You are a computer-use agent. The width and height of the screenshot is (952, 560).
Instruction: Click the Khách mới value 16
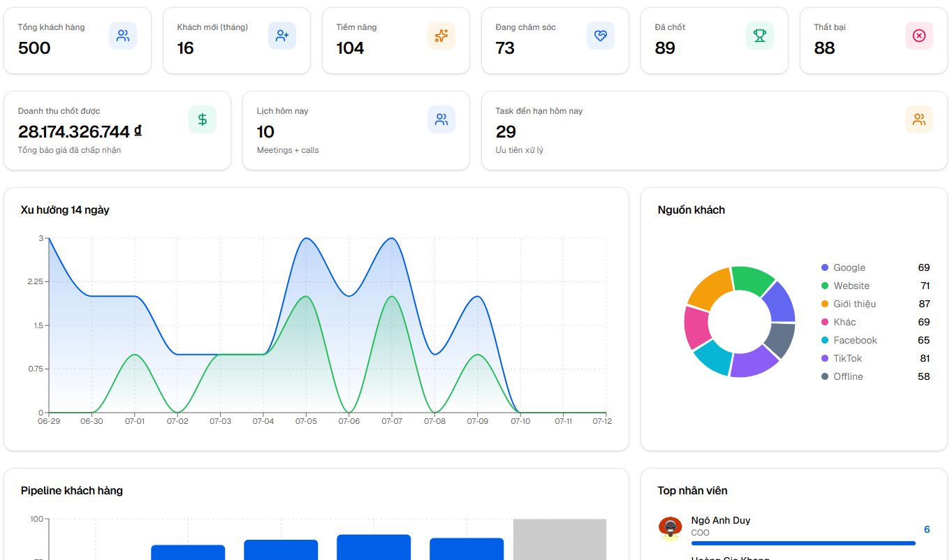[185, 48]
